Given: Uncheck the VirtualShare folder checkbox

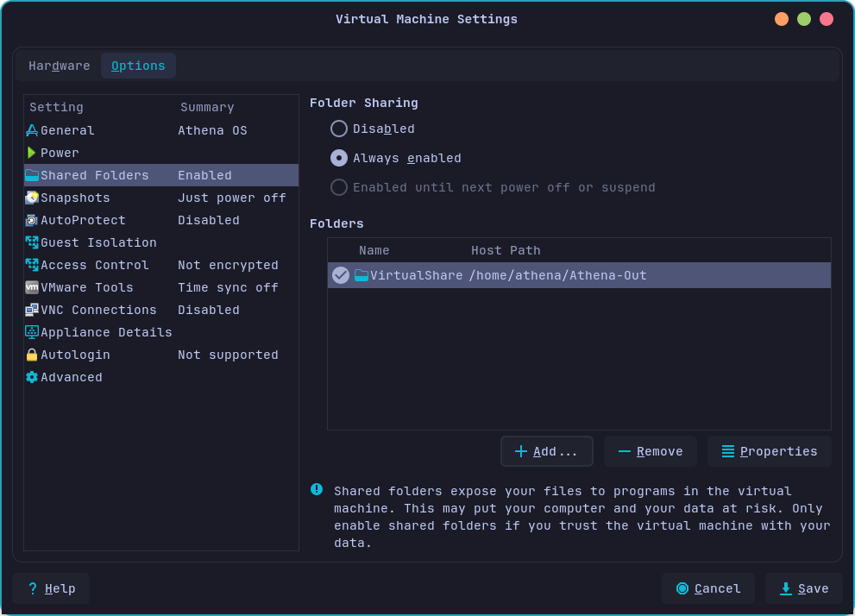Looking at the screenshot, I should click(339, 275).
